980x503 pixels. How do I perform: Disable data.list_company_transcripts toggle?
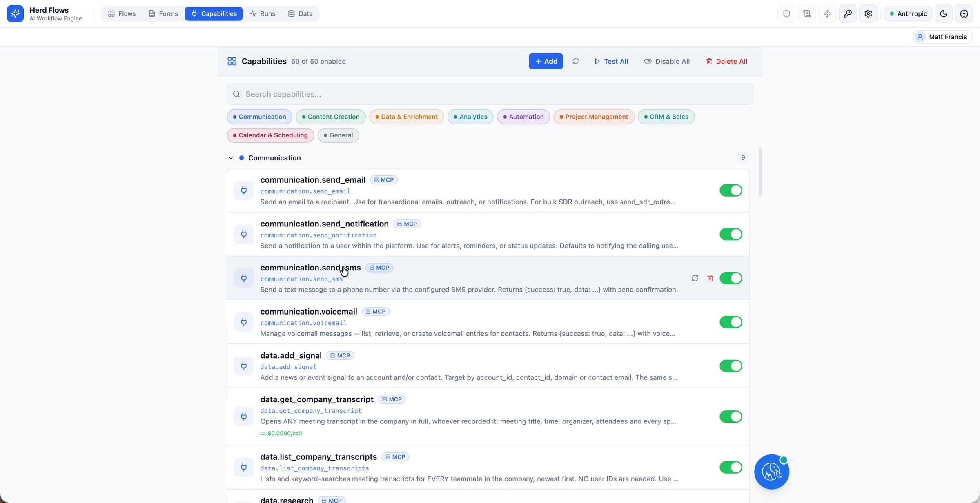731,467
